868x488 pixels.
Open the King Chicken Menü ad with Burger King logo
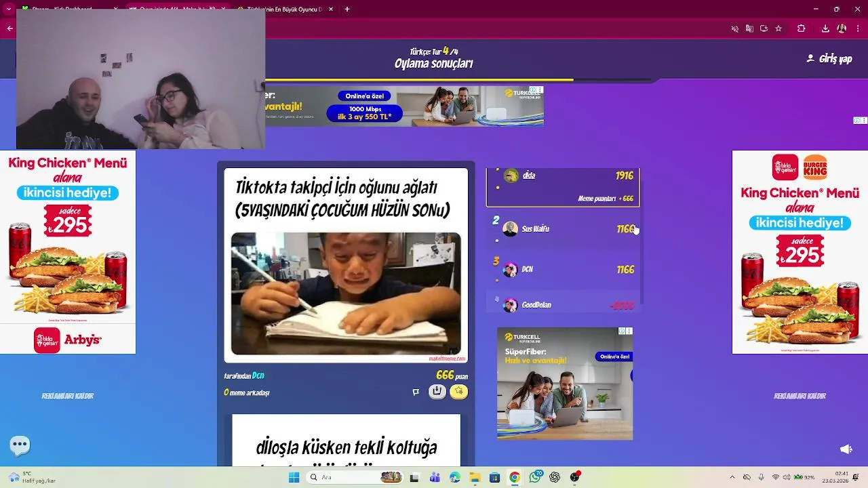pyautogui.click(x=800, y=252)
